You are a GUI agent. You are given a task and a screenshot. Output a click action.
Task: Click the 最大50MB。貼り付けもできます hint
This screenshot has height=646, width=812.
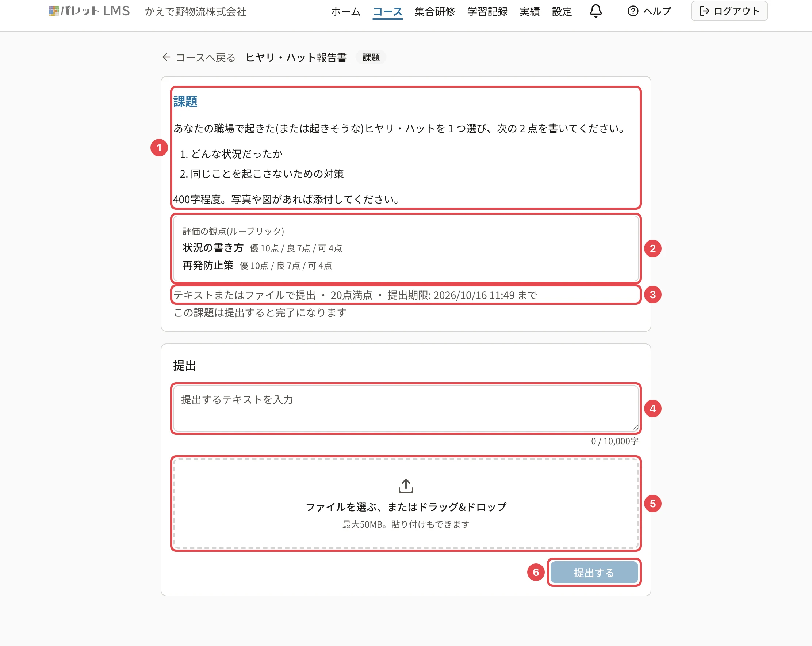point(406,524)
